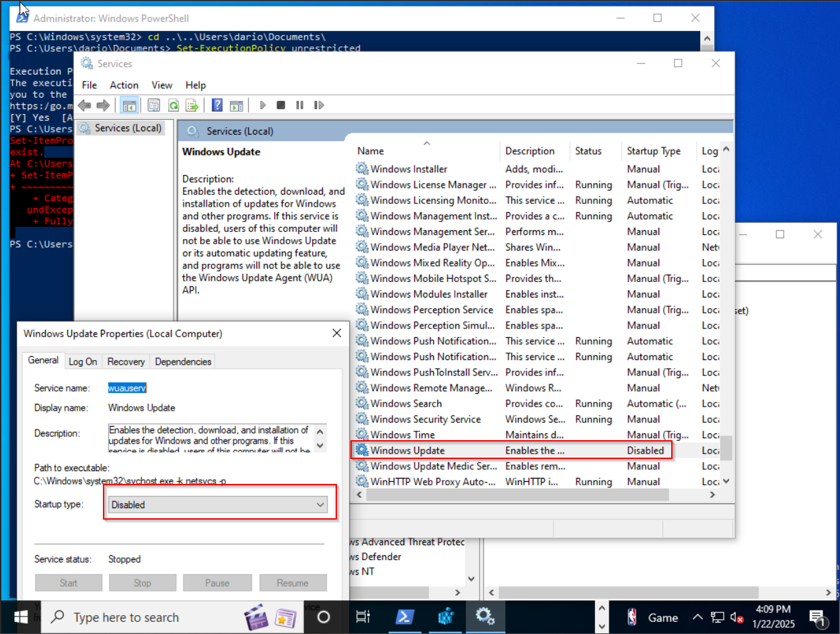Close the Windows Update Properties dialog
Viewport: 840px width, 634px height.
click(x=336, y=333)
